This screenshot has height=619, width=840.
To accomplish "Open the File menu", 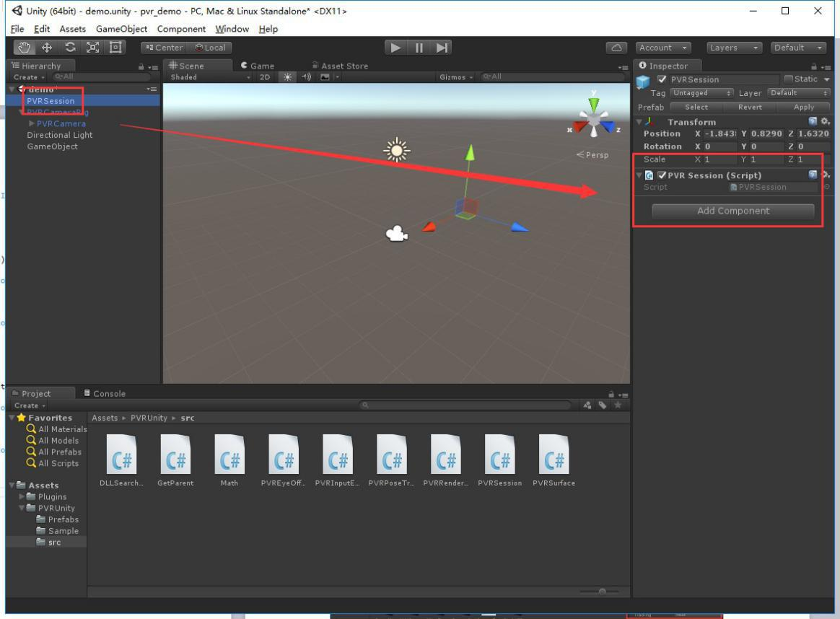I will click(17, 29).
